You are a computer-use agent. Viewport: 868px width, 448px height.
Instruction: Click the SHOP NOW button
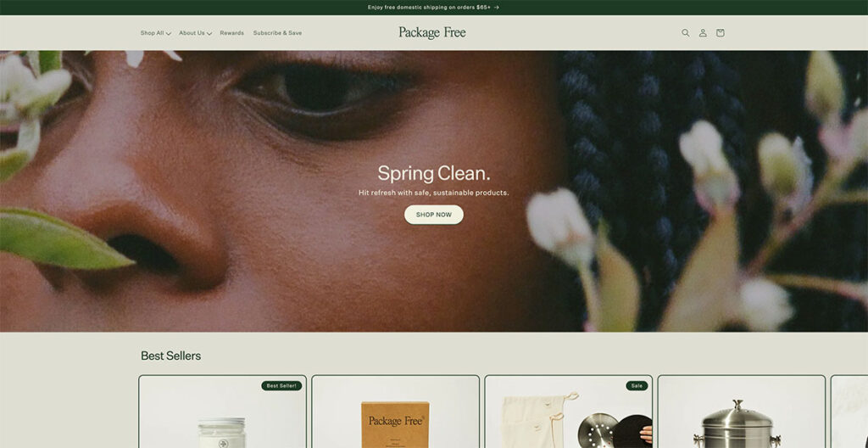click(x=433, y=215)
